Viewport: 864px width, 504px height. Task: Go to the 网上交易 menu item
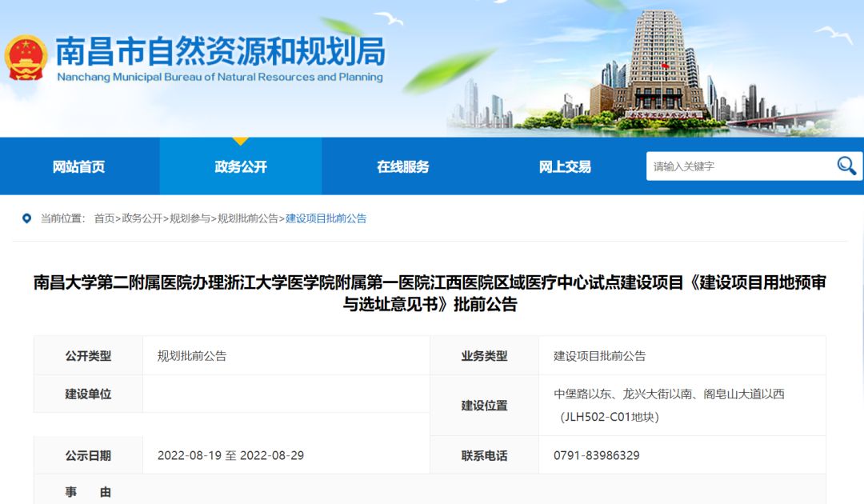(565, 166)
